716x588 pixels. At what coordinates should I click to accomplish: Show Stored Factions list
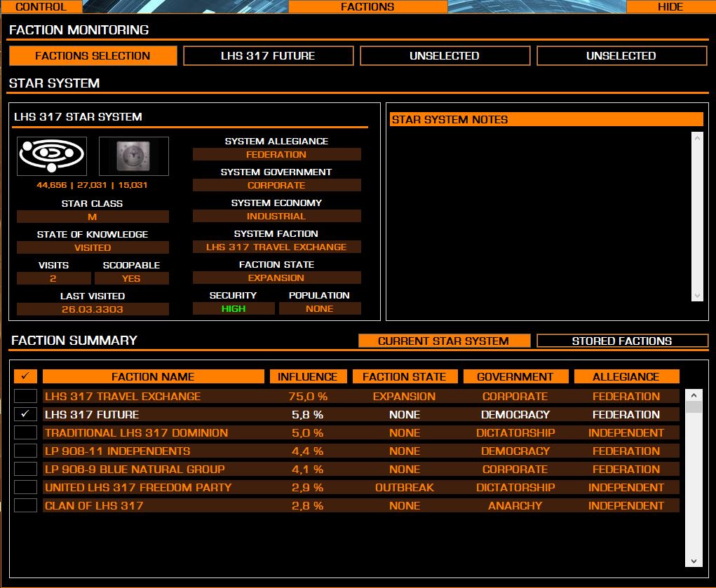pos(623,341)
